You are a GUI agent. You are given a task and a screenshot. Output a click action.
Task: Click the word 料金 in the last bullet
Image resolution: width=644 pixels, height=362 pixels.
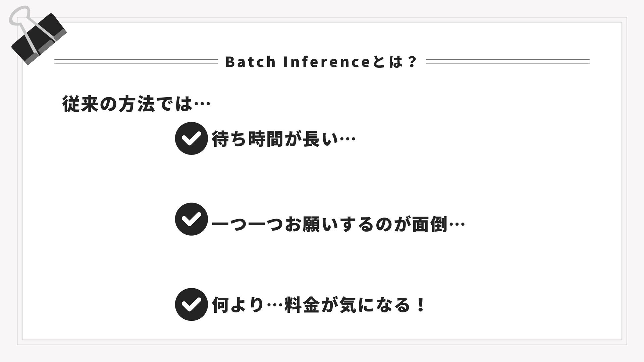302,305
